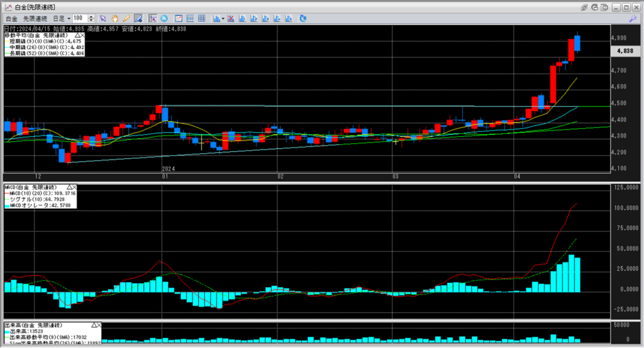The image size is (644, 348).
Task: Expand the chart type dropdown arrow
Action: 223,19
